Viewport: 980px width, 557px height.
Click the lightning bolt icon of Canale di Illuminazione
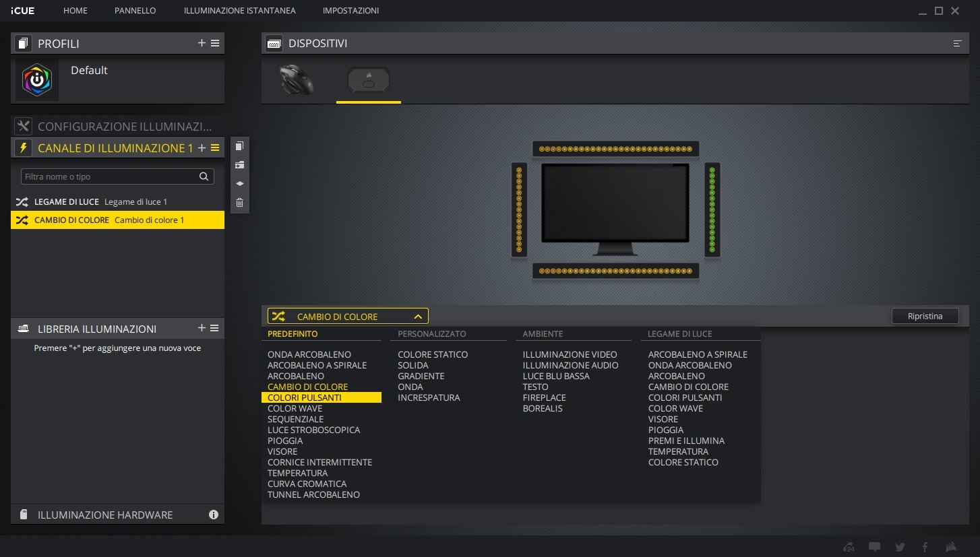click(x=23, y=148)
